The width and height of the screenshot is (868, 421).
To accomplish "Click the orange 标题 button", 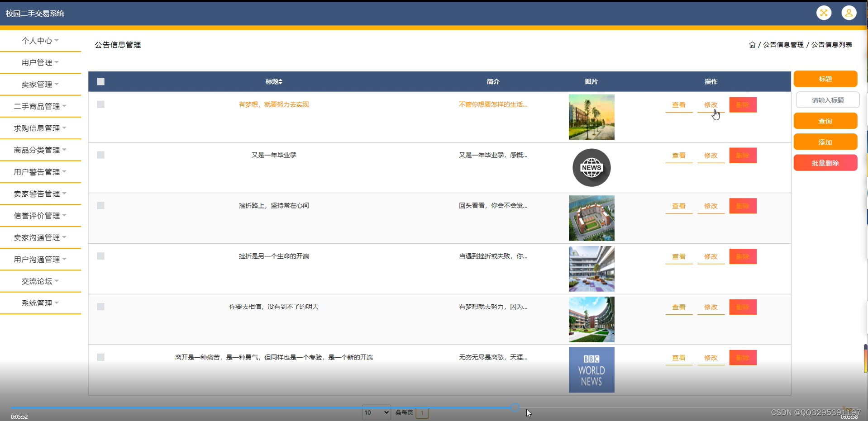I will click(x=825, y=79).
